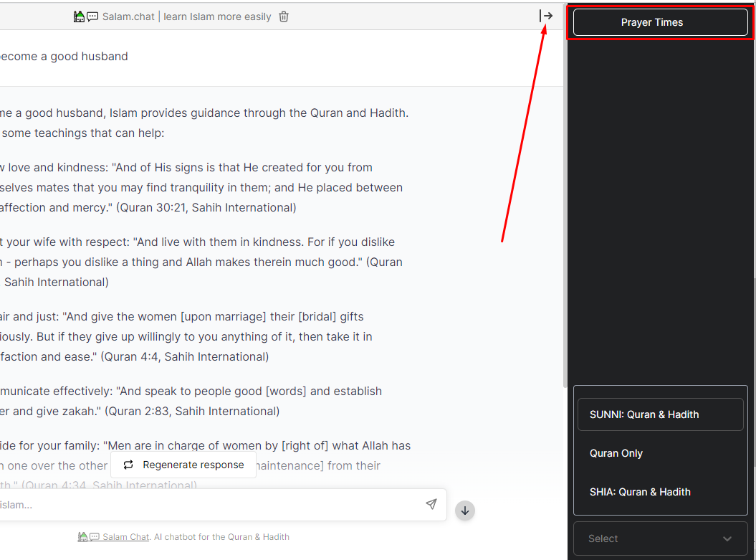The width and height of the screenshot is (756, 560).
Task: Collapse the sidebar with the arrow icon
Action: pos(546,16)
